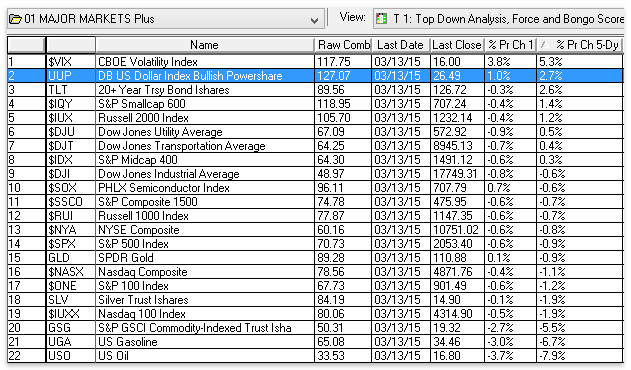This screenshot has width=631, height=370.
Task: Select the $IUXX symbol cell
Action: [71, 314]
